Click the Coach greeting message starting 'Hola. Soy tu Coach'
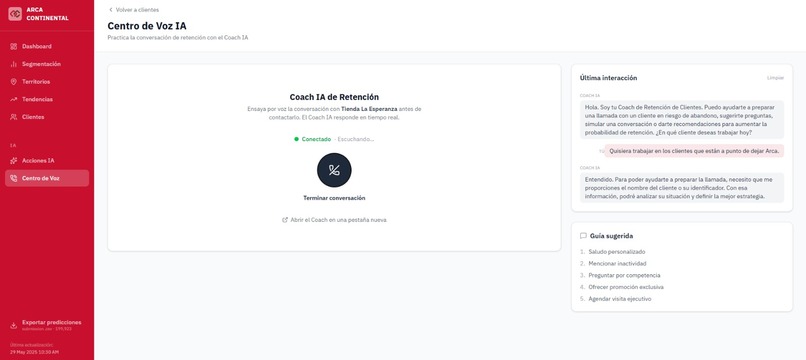The height and width of the screenshot is (360, 806). click(682, 119)
